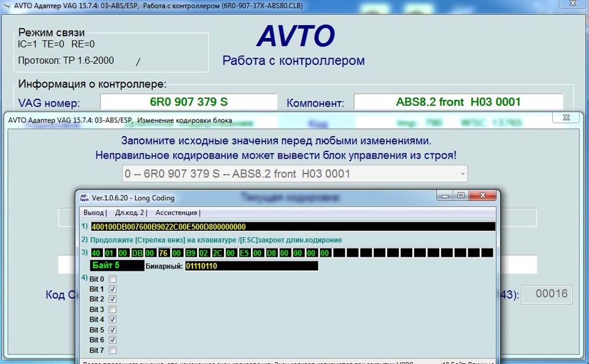
Task: Minimize the Long Coding window
Action: click(x=445, y=195)
